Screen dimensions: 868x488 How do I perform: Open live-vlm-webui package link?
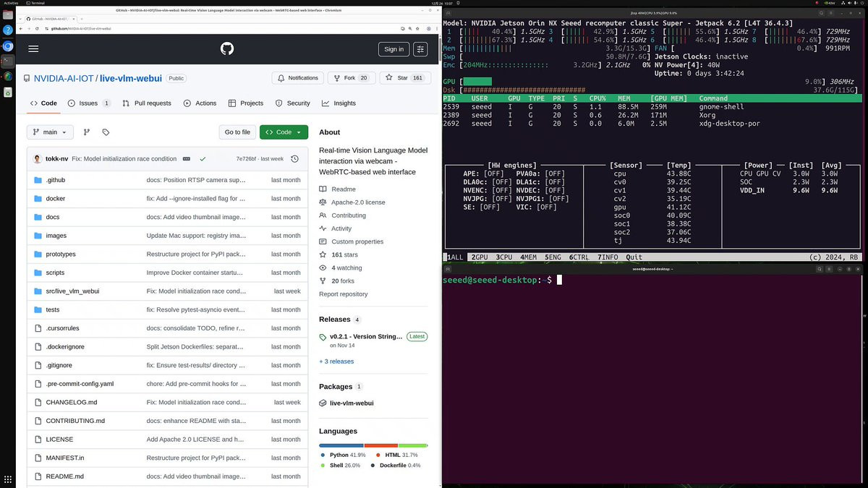(x=352, y=403)
